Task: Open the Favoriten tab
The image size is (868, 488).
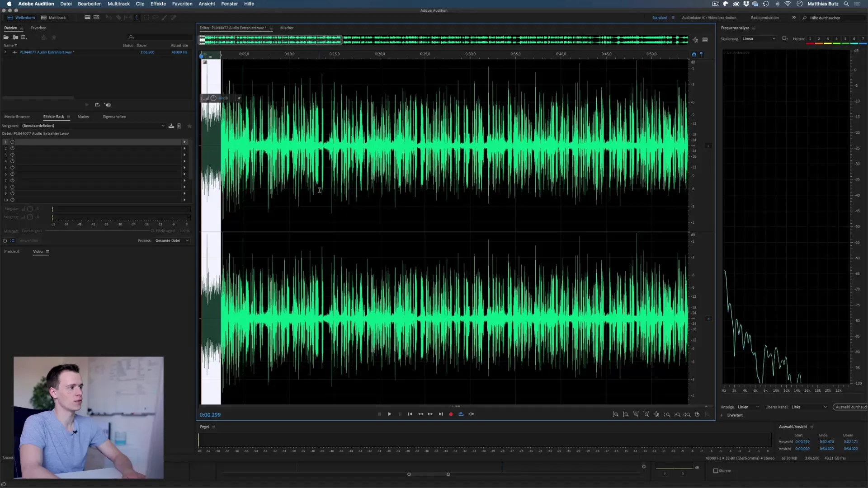Action: [38, 28]
